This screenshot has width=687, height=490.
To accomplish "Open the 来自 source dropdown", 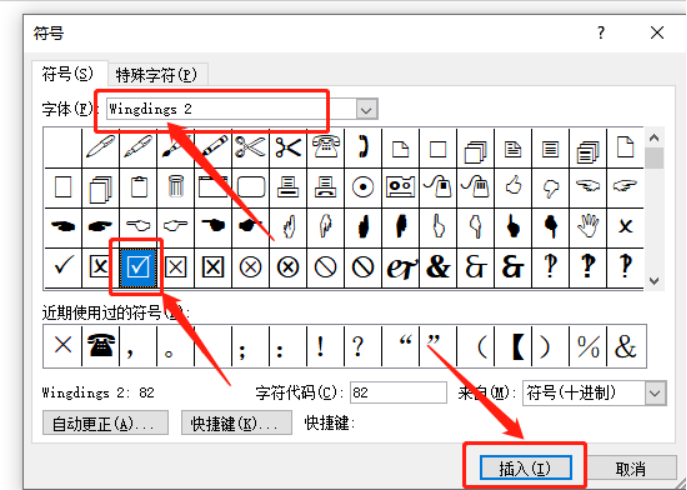I will click(x=655, y=393).
